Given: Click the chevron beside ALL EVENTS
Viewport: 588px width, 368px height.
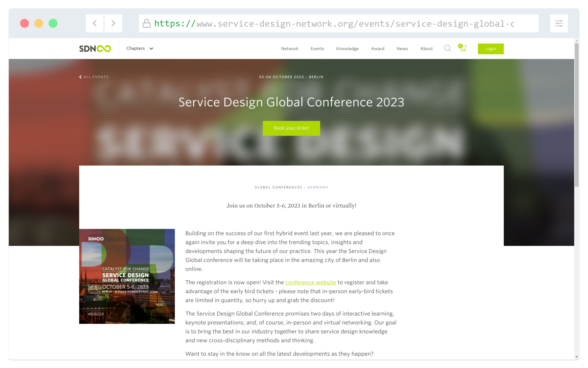Looking at the screenshot, I should pos(81,77).
